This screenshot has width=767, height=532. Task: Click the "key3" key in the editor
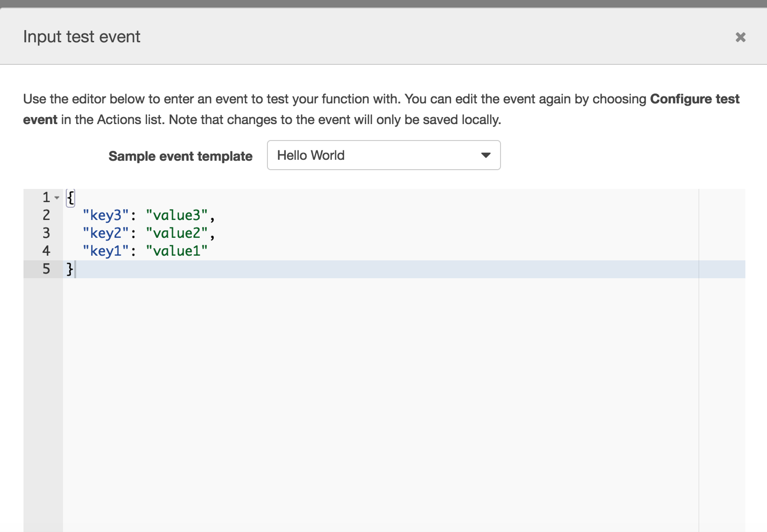106,215
